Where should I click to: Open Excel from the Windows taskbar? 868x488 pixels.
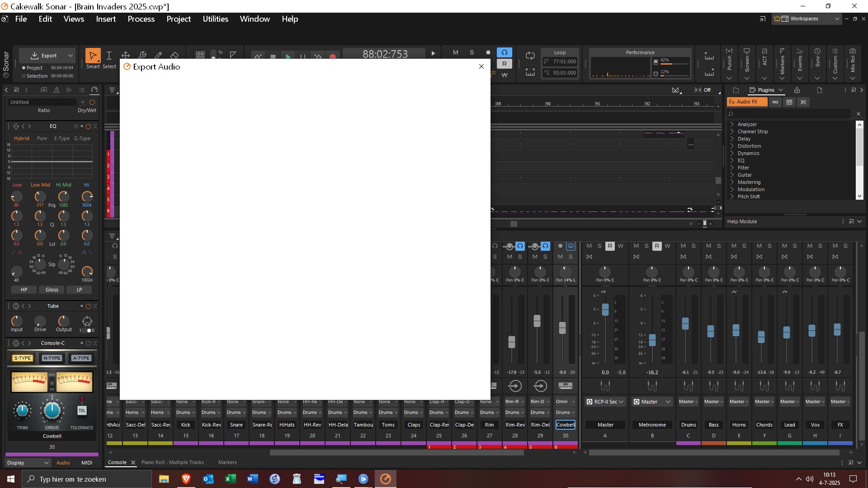[231, 479]
